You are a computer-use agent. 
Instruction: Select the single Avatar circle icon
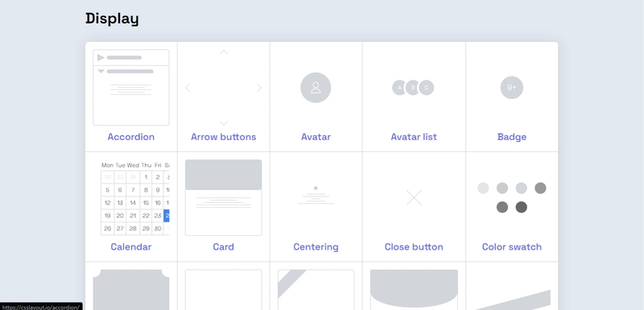coord(316,88)
